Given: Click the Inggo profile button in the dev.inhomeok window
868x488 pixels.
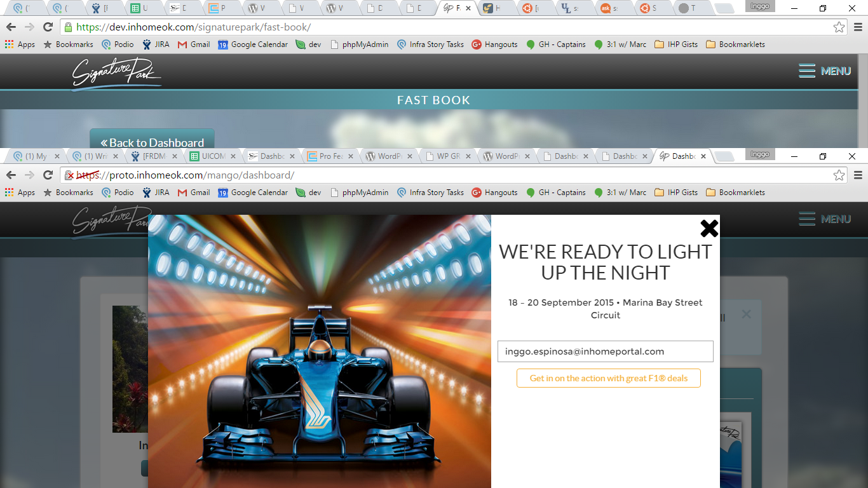Looking at the screenshot, I should [759, 6].
